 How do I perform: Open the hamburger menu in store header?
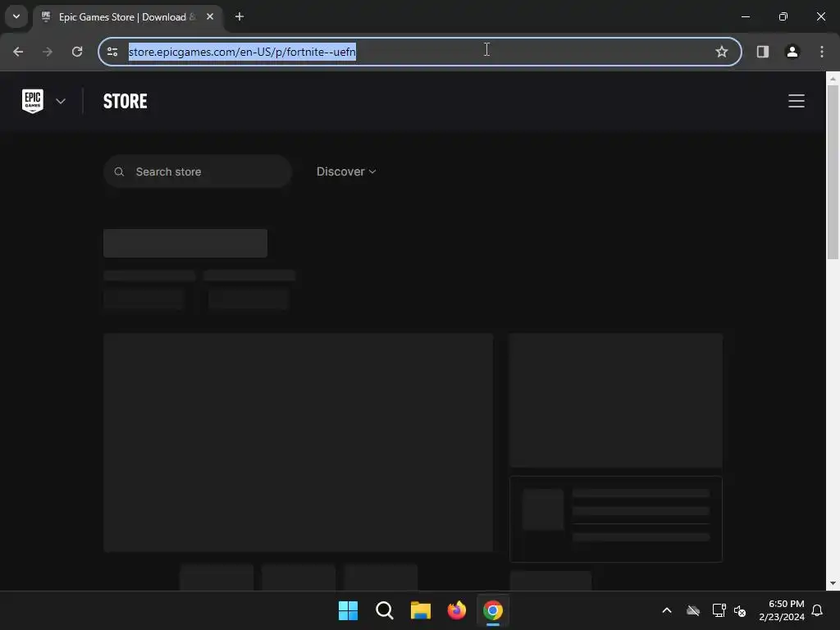pyautogui.click(x=796, y=101)
